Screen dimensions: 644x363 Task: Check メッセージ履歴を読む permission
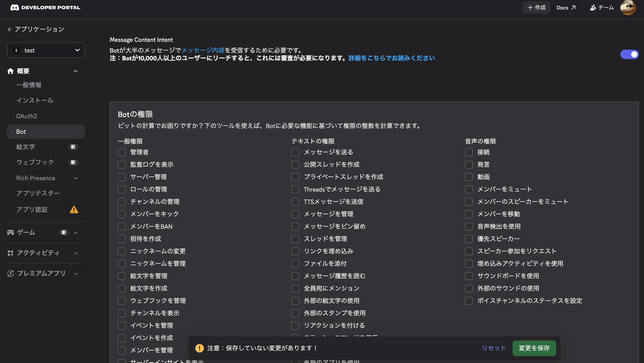click(x=295, y=276)
